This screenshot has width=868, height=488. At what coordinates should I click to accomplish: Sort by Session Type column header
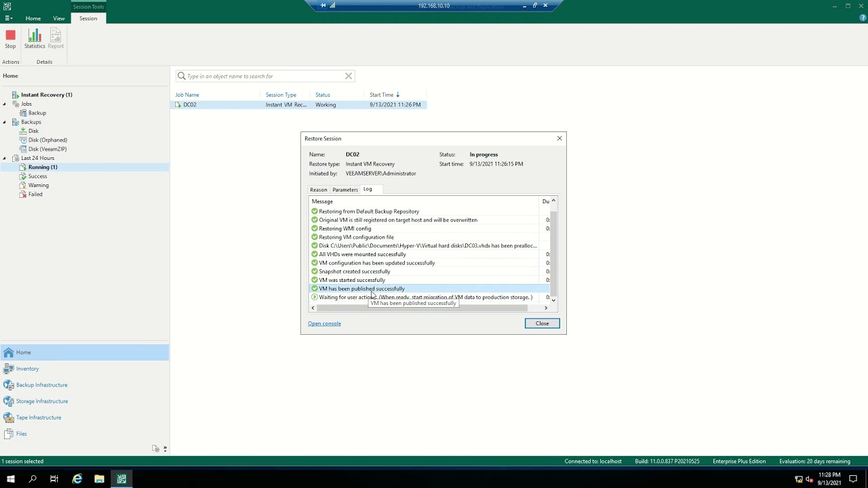point(281,95)
